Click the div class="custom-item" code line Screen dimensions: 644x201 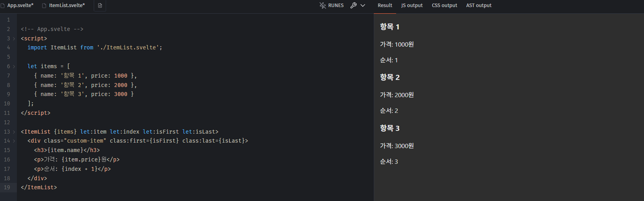pos(138,141)
